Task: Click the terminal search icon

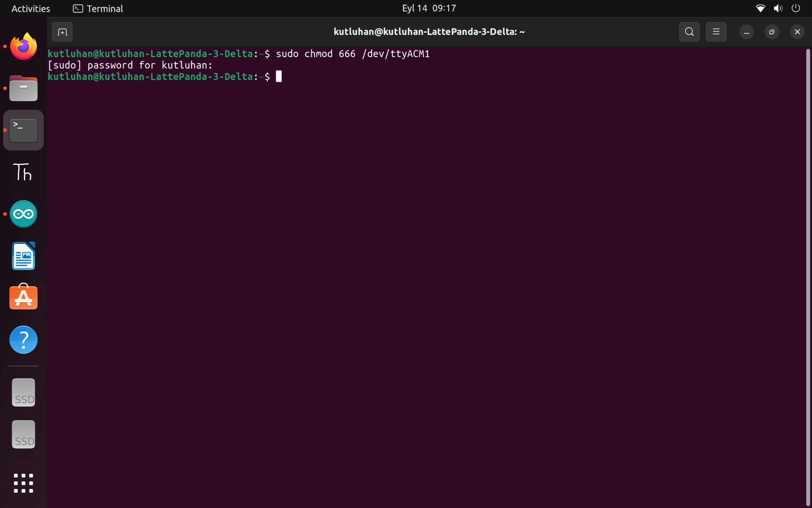Action: coord(689,32)
